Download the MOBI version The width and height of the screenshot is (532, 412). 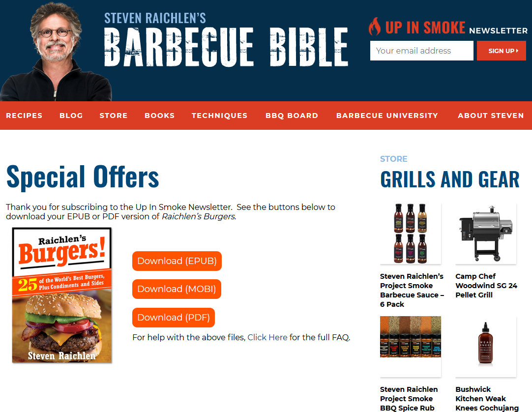[177, 289]
